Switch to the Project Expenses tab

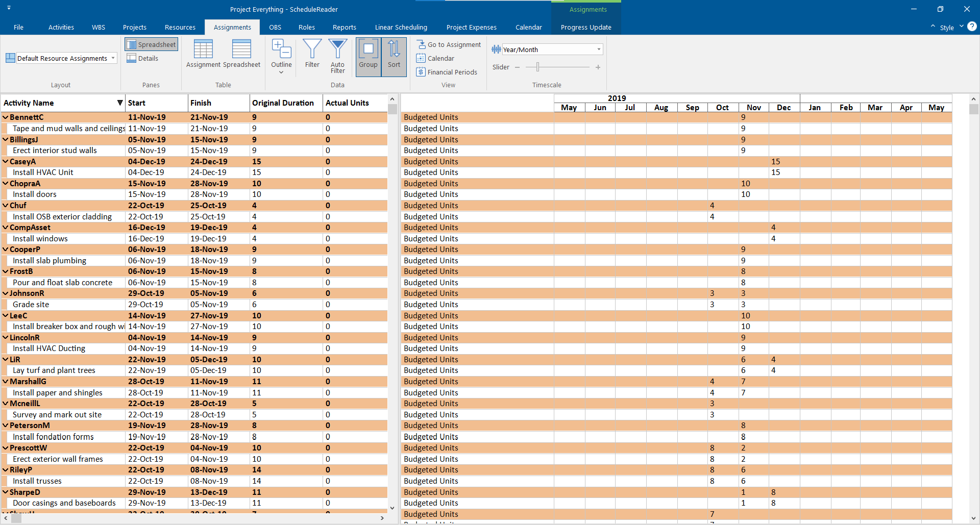(x=472, y=27)
